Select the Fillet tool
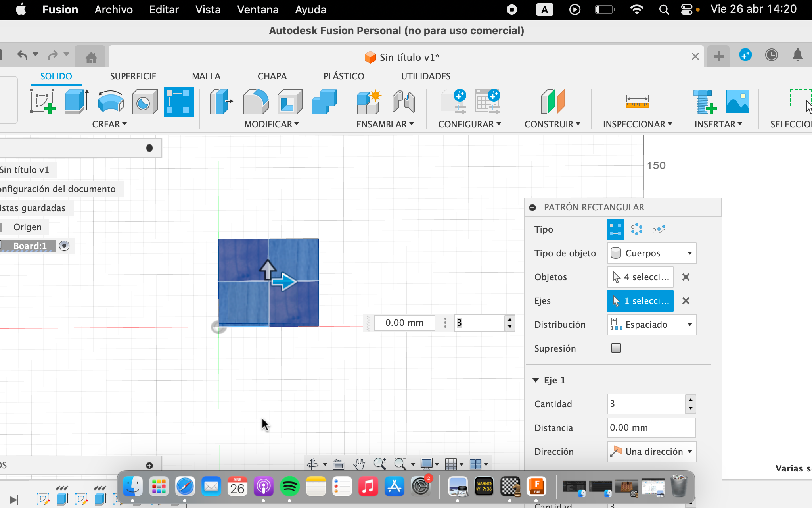Viewport: 812px width, 508px height. tap(255, 102)
